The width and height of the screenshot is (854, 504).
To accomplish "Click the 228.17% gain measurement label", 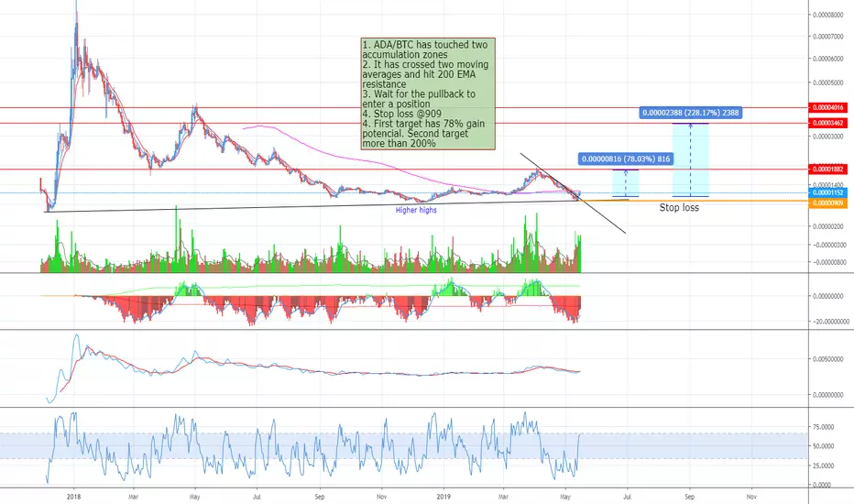I will tap(691, 113).
